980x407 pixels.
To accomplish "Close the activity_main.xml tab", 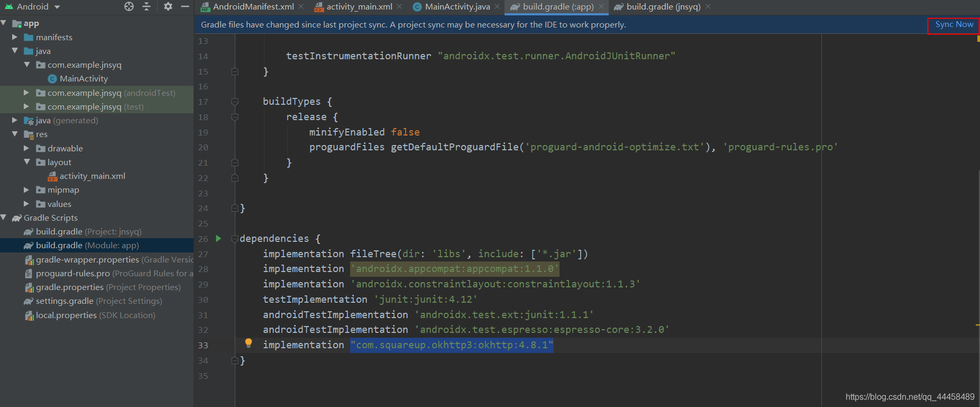I will (399, 6).
